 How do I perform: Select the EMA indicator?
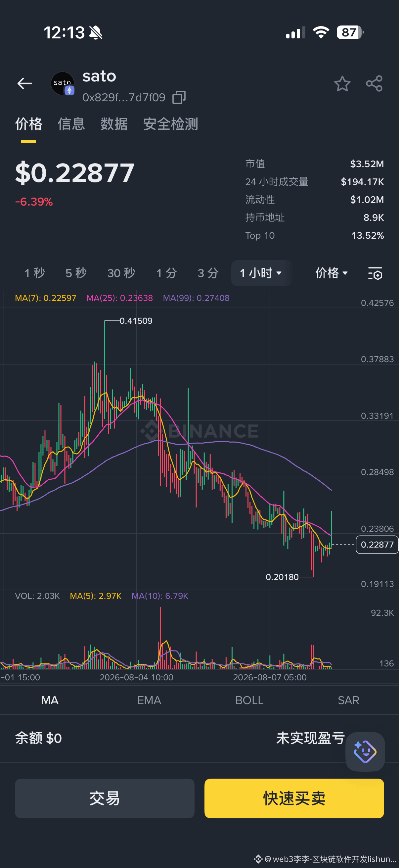(149, 700)
